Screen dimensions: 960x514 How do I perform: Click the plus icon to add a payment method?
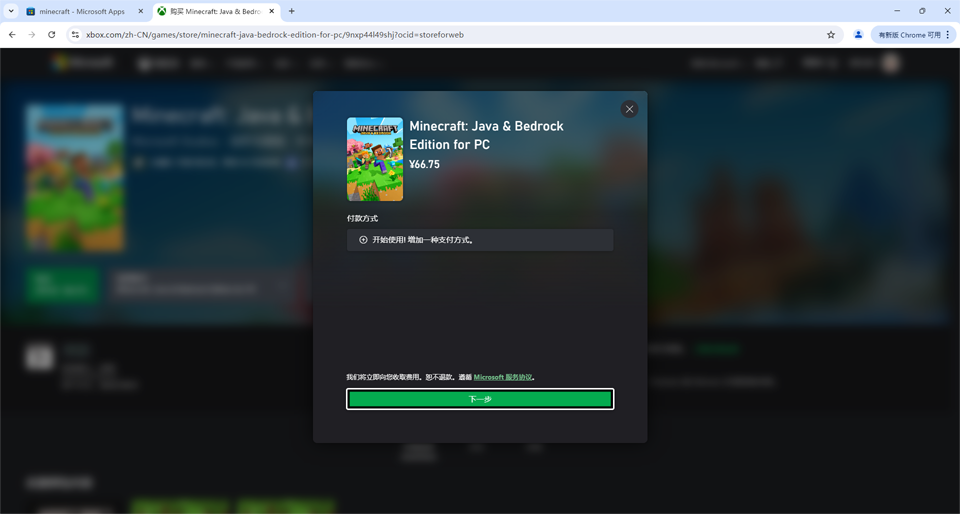pyautogui.click(x=363, y=240)
